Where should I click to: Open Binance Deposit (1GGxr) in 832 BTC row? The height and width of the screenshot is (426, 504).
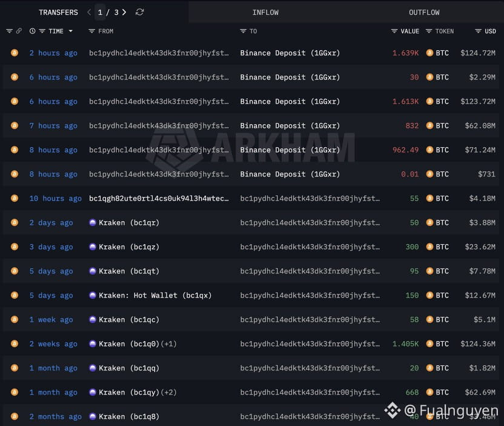[x=290, y=125]
